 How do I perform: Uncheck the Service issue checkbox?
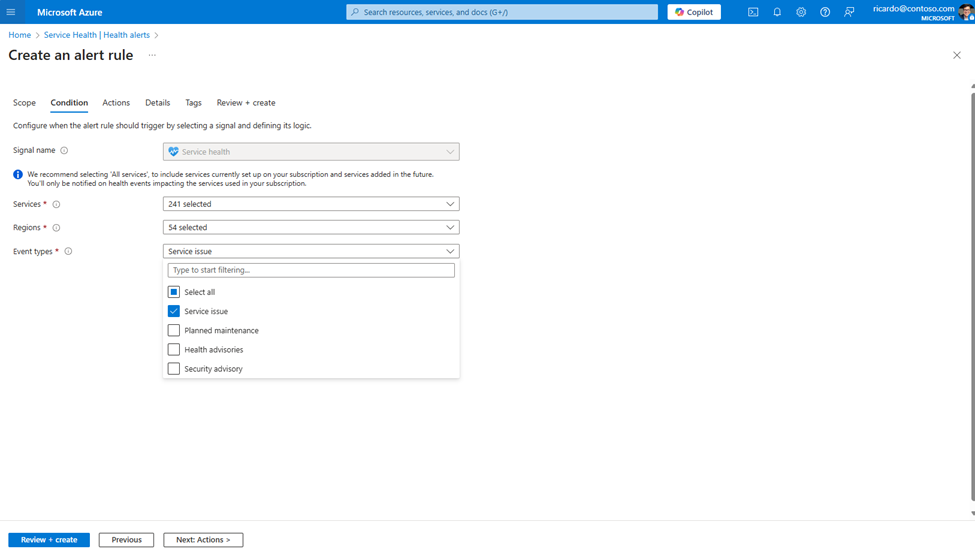coord(173,311)
